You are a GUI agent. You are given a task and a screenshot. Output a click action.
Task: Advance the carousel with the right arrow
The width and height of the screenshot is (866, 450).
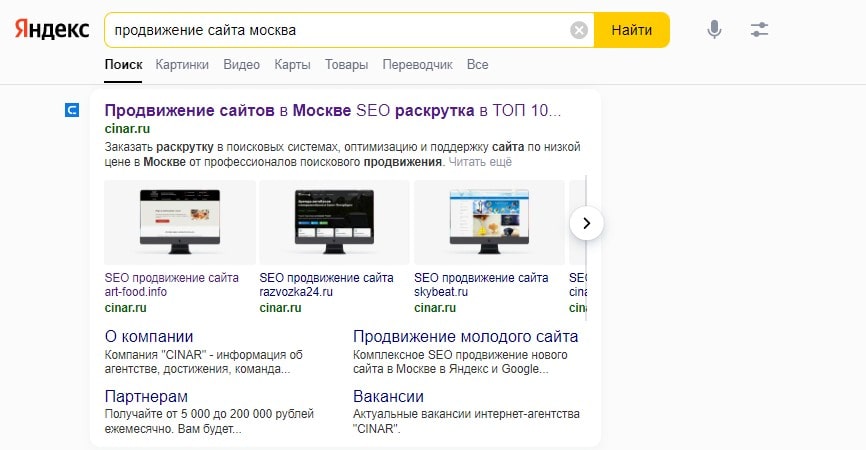click(x=586, y=223)
